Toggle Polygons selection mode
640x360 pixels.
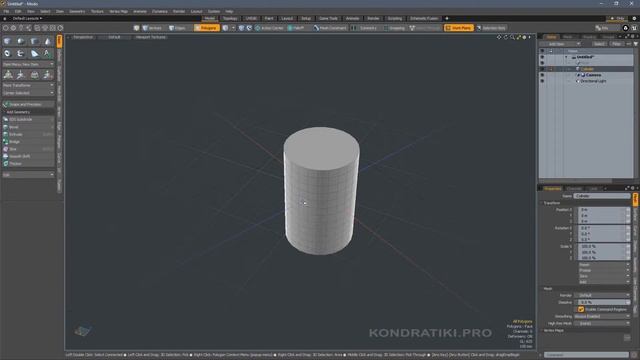[x=206, y=28]
